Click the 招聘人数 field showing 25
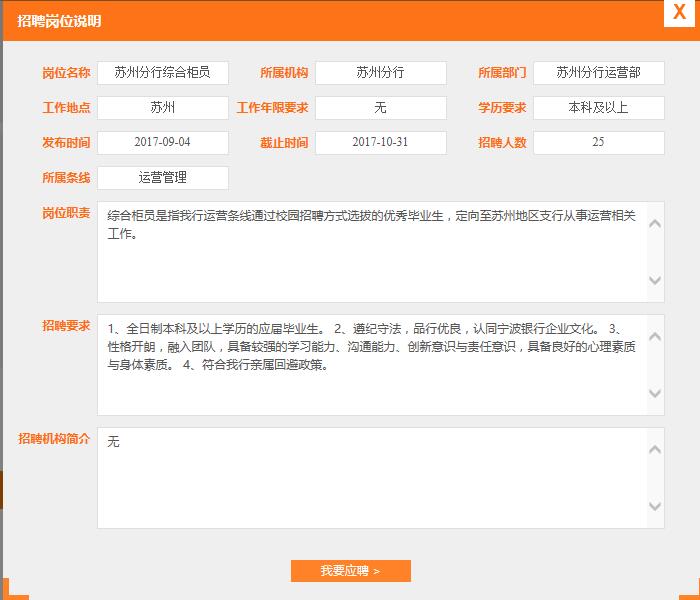The width and height of the screenshot is (700, 600). (598, 143)
